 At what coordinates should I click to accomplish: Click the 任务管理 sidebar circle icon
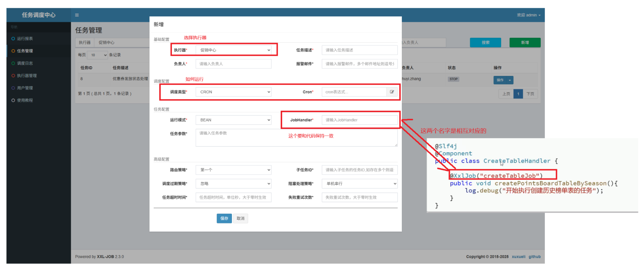13,51
